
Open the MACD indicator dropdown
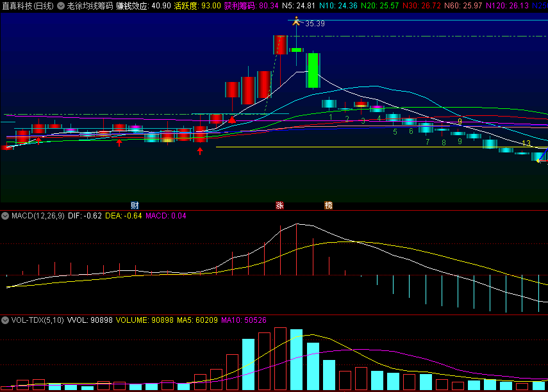5,216
